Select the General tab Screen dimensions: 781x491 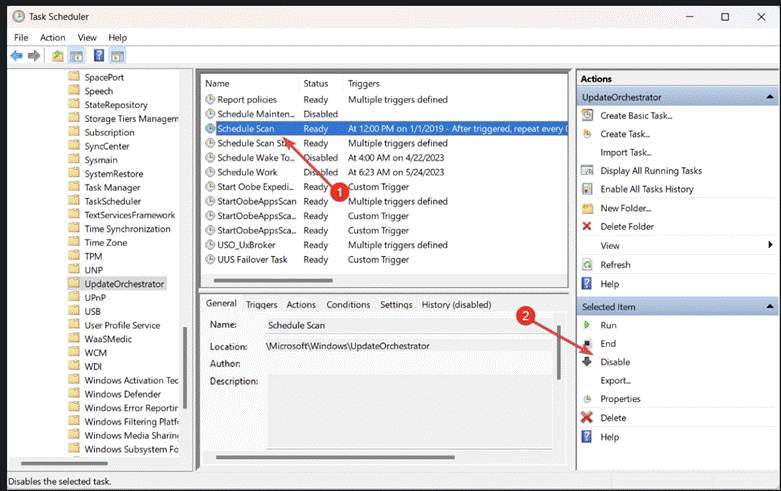click(x=221, y=303)
